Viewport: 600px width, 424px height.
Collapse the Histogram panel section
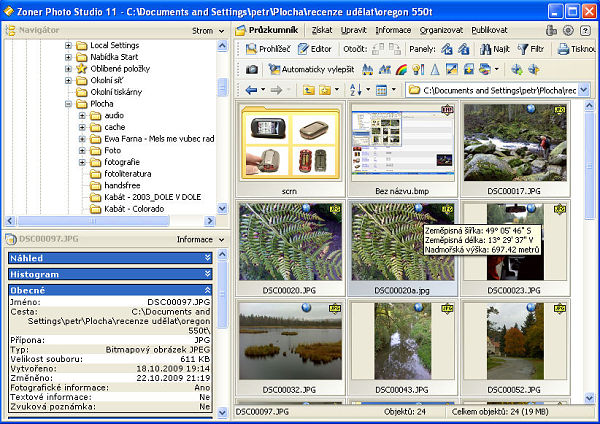point(207,274)
